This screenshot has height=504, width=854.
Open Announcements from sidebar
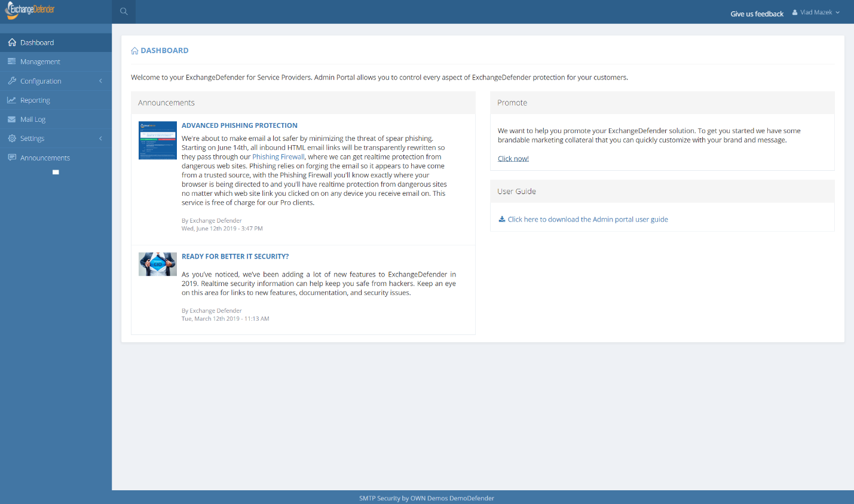pos(56,158)
